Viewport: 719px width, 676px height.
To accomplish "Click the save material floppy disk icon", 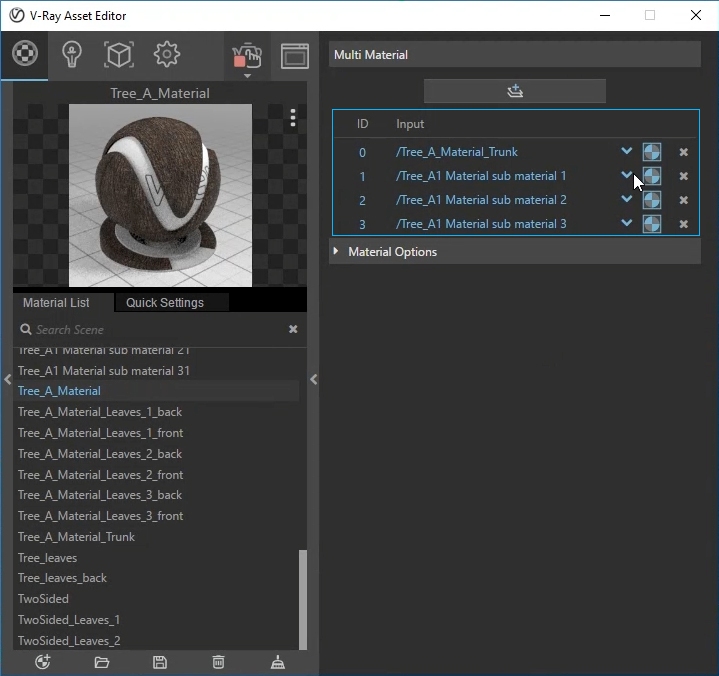I will tap(160, 661).
